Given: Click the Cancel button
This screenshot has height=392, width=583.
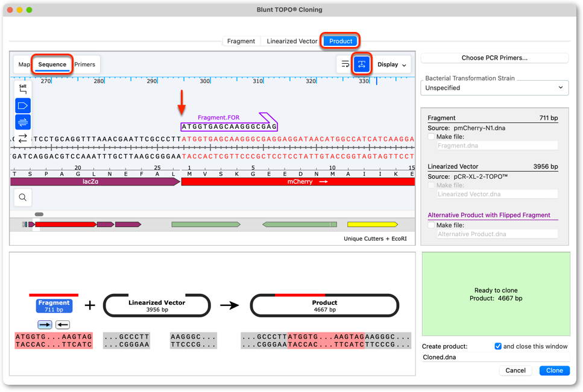Looking at the screenshot, I should (515, 370).
